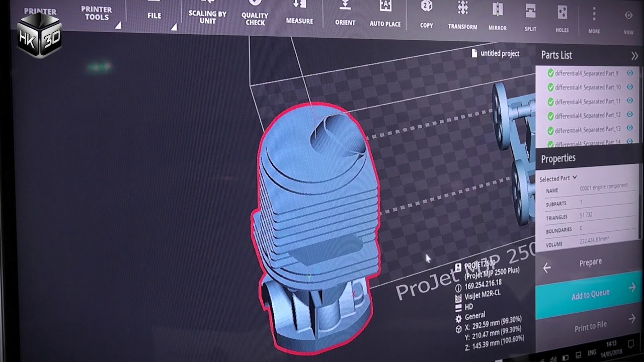
Task: Click the printer icon beside PROJET2500
Action: (x=458, y=267)
